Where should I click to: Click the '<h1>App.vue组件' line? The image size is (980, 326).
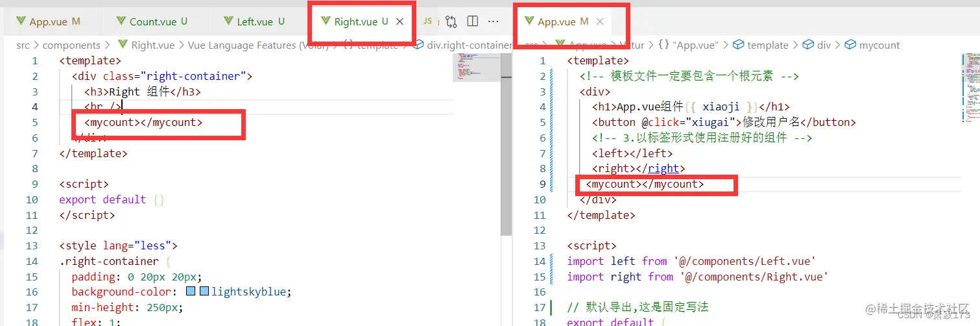(x=691, y=107)
